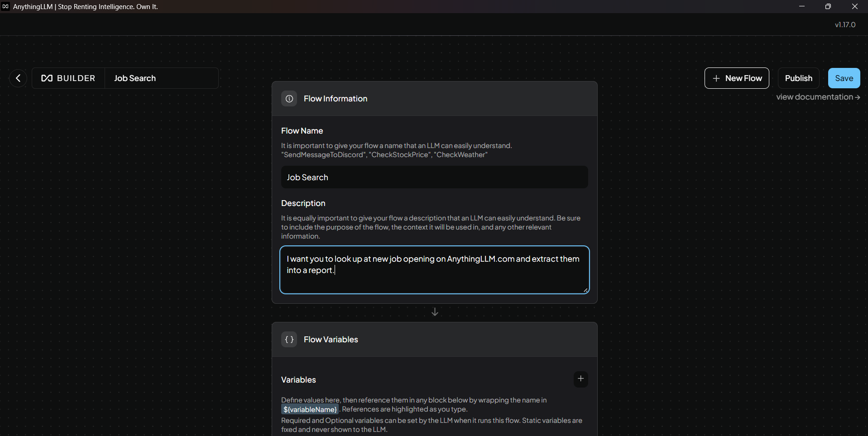
Task: Close the AnythingLLM window
Action: click(855, 6)
